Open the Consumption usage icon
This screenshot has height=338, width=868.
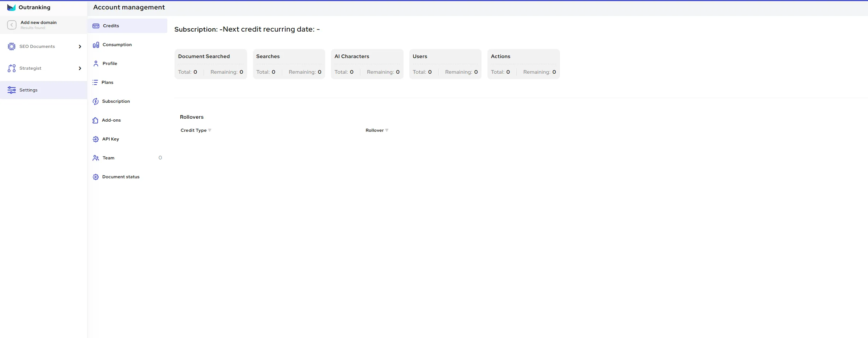point(95,45)
